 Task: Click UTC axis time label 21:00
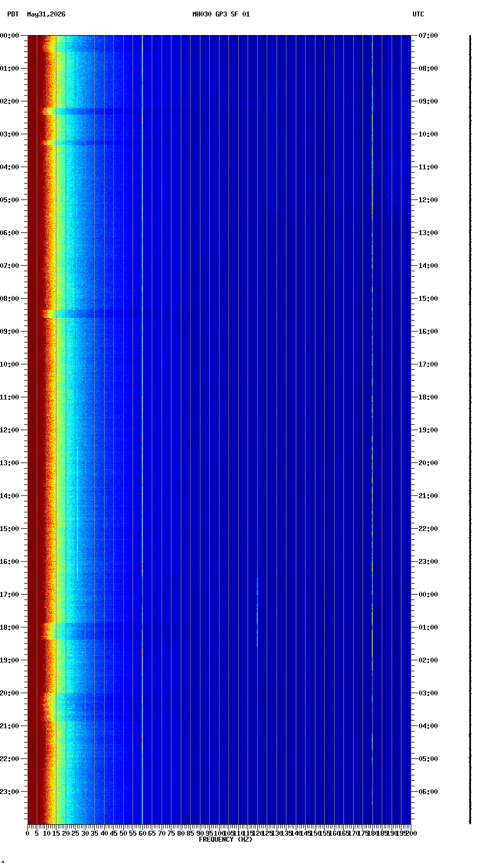pyautogui.click(x=428, y=496)
